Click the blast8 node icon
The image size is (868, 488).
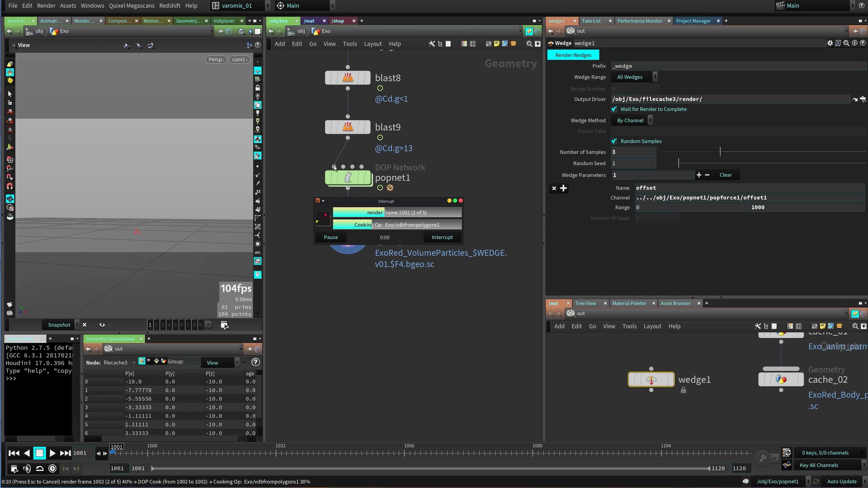click(348, 78)
